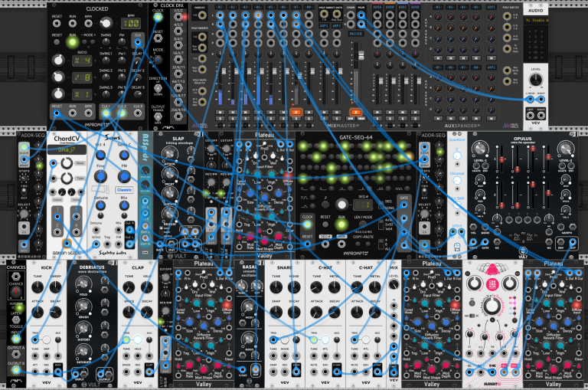This screenshot has width=588, height=390.
Task: Click the MODE knob on Clock Div
Action: (x=158, y=60)
